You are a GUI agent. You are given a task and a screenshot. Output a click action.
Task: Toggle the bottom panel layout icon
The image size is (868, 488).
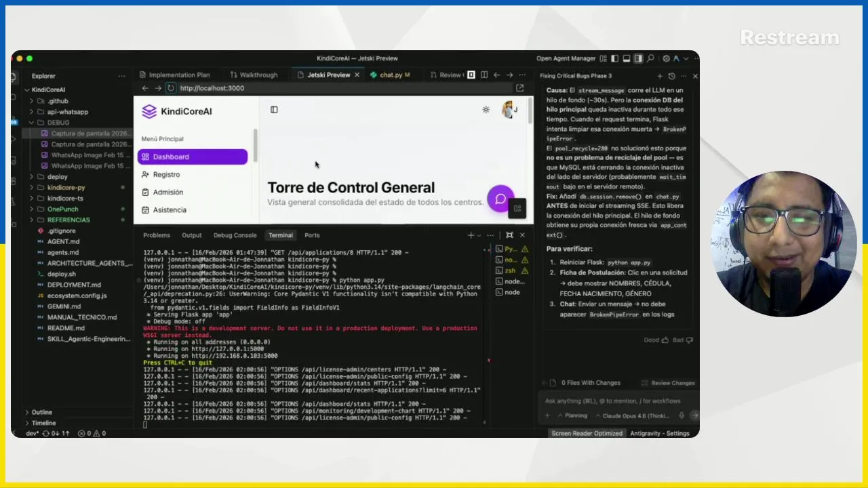627,58
